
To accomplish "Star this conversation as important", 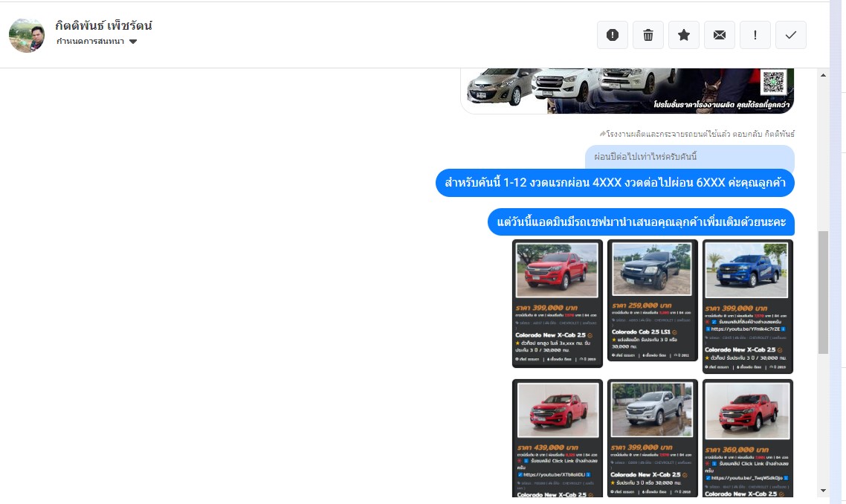I will tap(684, 35).
